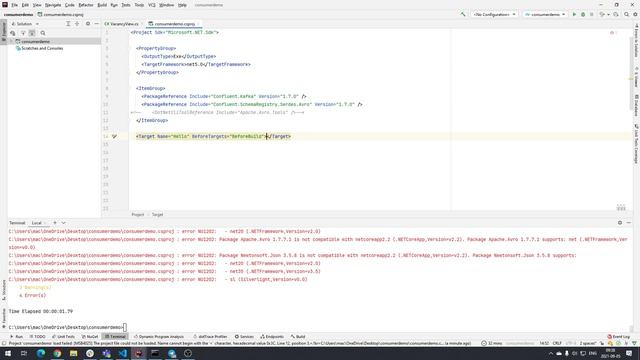Open dotTrace Profiler tool window
Image resolution: width=640 pixels, height=360 pixels.
[x=210, y=337]
